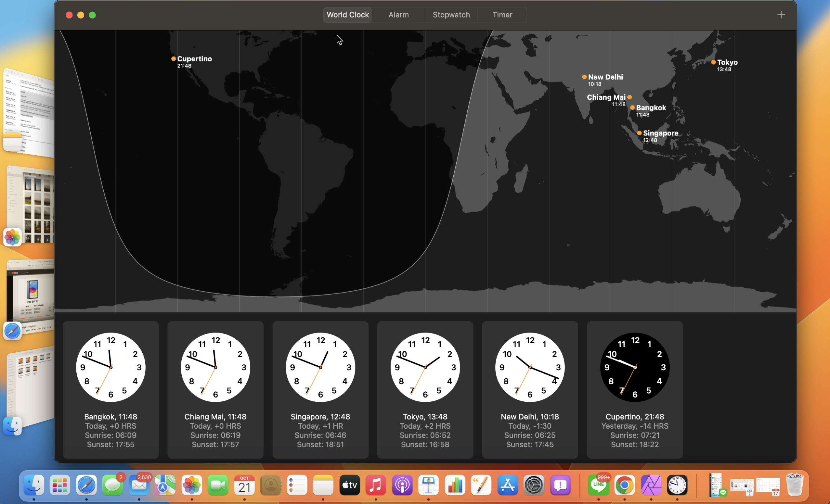Open the Trash in the Dock
Image resolution: width=830 pixels, height=504 pixels.
(795, 485)
